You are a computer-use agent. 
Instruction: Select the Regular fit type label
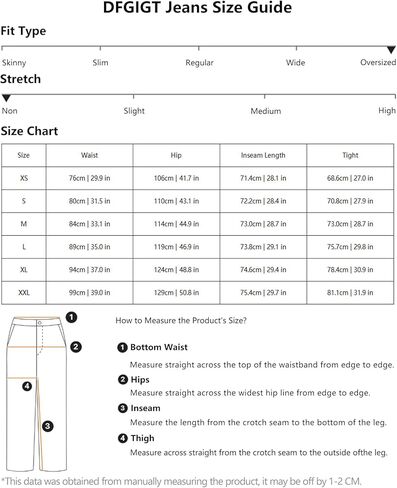(x=199, y=62)
